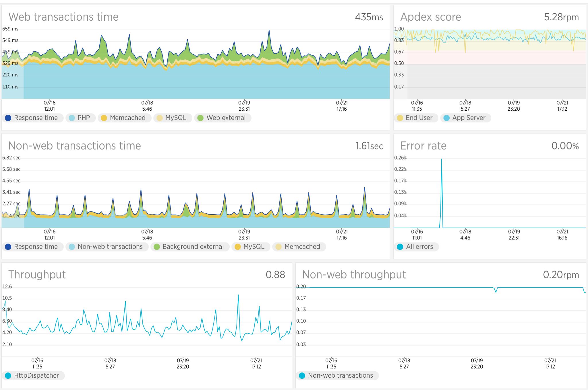Screen dimensions: 588x390
Task: Click the 435ms web transactions value
Action: coord(369,17)
